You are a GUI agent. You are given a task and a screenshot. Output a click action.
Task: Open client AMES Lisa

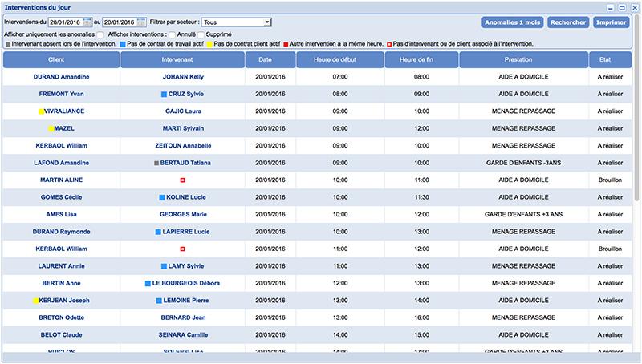coord(62,214)
